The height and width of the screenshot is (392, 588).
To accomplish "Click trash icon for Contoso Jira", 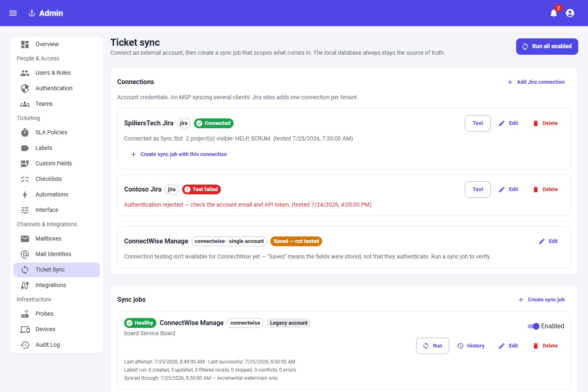I will (536, 189).
